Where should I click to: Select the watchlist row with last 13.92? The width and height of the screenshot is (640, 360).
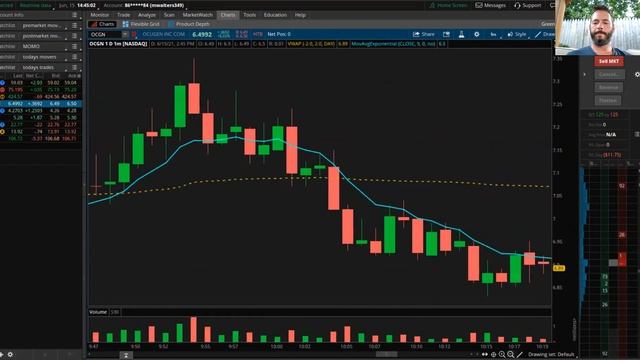point(41,131)
